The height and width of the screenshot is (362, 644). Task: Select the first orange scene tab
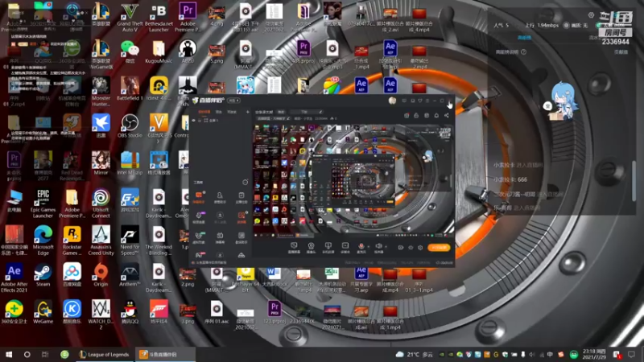pyautogui.click(x=204, y=112)
